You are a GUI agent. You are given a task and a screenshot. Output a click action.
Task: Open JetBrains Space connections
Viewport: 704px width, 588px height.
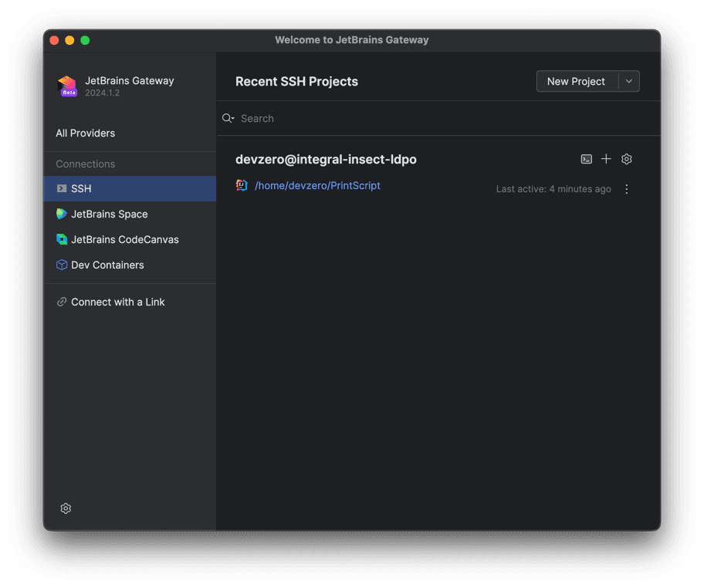point(130,214)
